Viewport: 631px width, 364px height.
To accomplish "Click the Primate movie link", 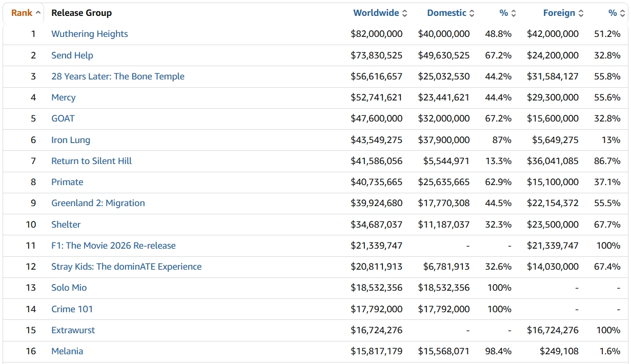I will 67,182.
